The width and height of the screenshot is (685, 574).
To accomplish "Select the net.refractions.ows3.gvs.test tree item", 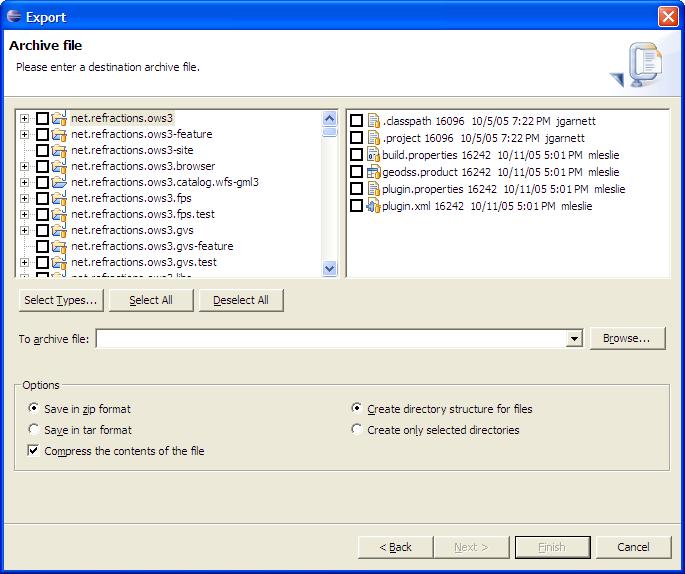I will pos(143,262).
